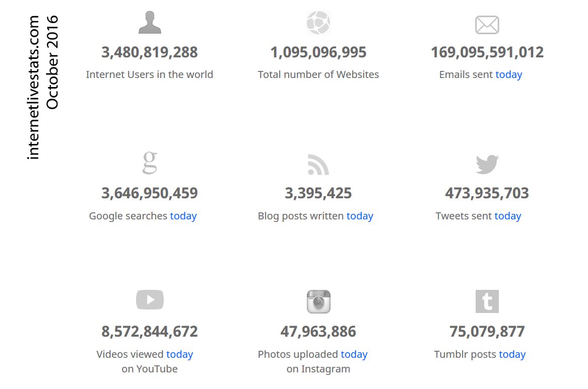Open 'today' link after Blog posts written
This screenshot has width=588, height=389.
click(360, 216)
